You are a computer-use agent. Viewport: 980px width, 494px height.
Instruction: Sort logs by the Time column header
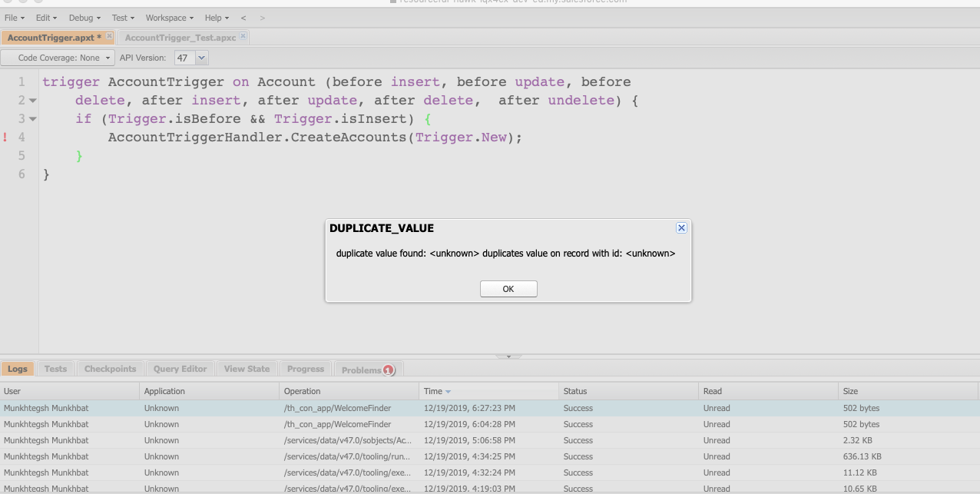[433, 391]
